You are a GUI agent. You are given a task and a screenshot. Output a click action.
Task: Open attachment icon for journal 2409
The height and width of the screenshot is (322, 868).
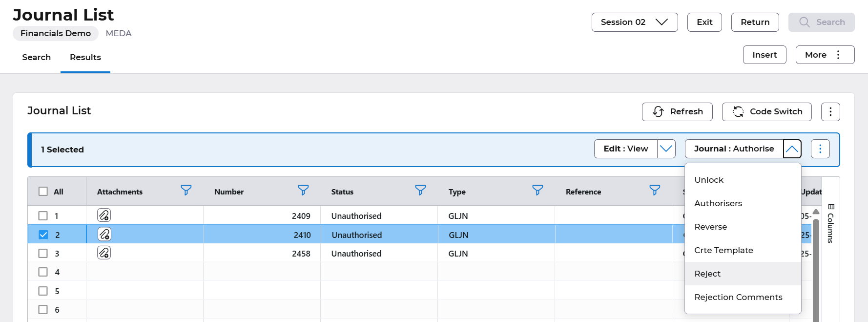pos(104,215)
